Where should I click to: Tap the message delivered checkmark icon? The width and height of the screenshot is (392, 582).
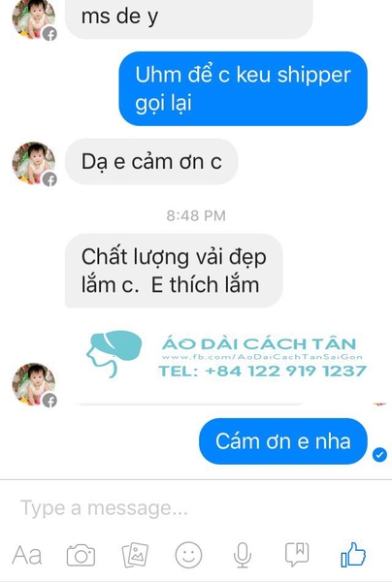[x=379, y=455]
